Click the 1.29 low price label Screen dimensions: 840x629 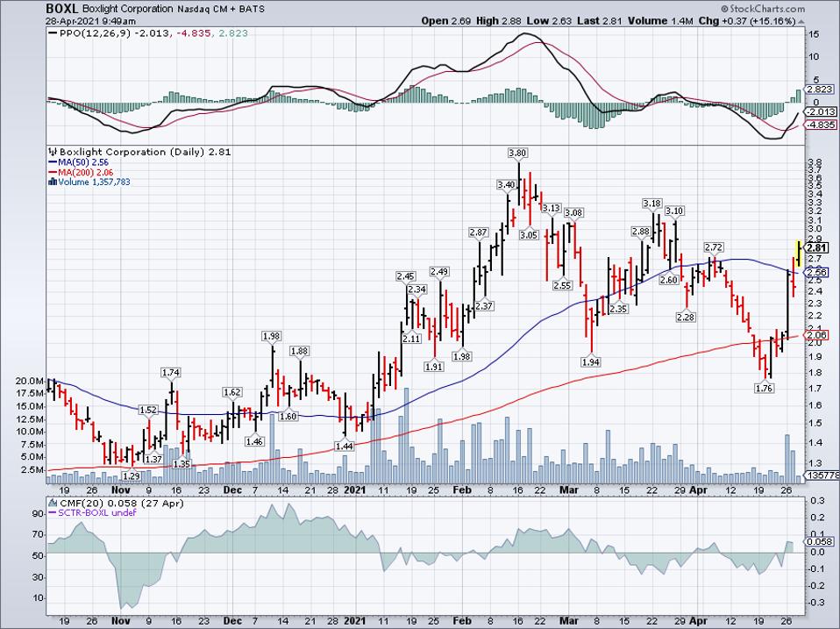pos(132,475)
